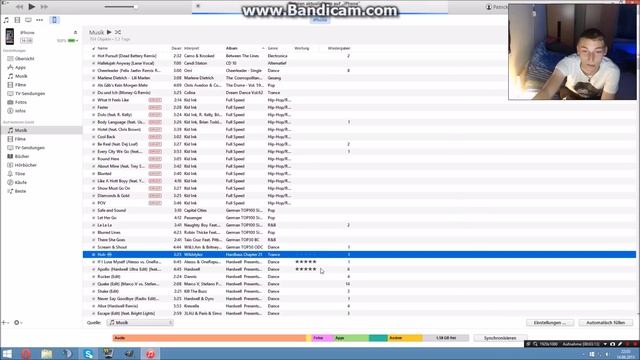Sort by the Wiedergaben column header
Screen dimensions: 640x360
click(339, 48)
